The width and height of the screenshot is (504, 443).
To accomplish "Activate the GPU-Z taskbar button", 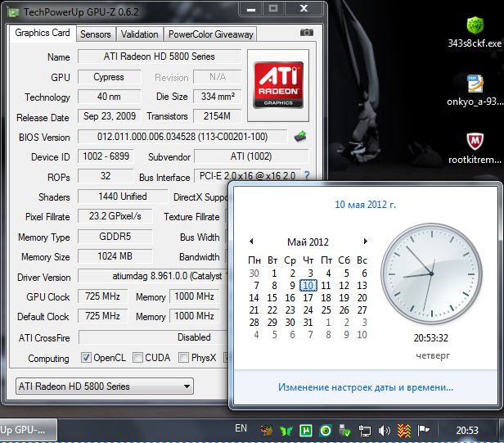I will tap(29, 430).
